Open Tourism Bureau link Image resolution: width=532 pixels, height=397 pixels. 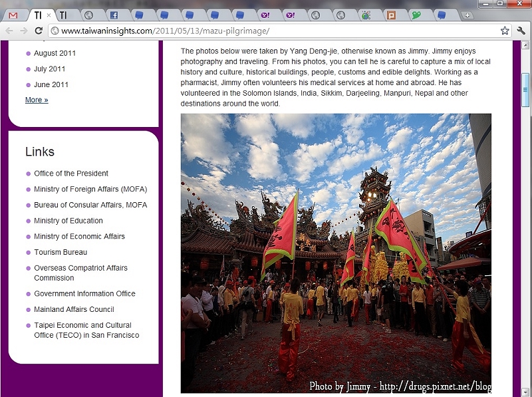[x=61, y=252]
